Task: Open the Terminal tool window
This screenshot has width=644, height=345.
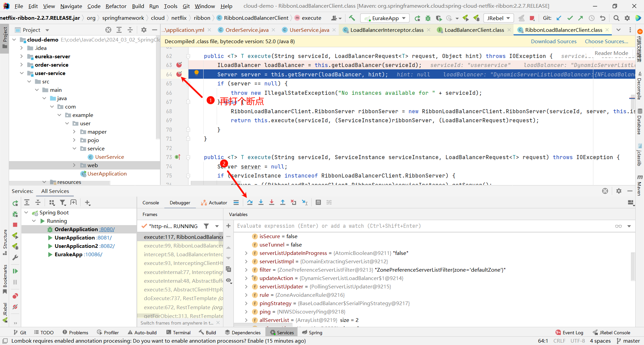Action: (178, 333)
